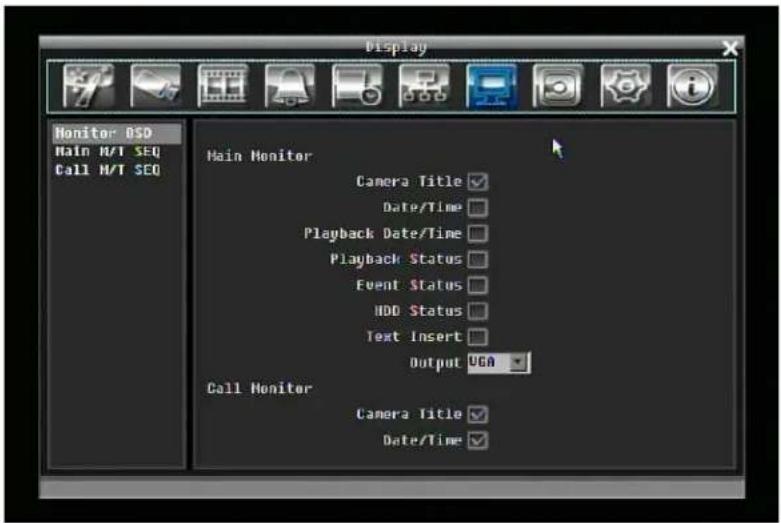The width and height of the screenshot is (781, 523).
Task: Click the Playback Date/Time label
Action: (x=383, y=234)
